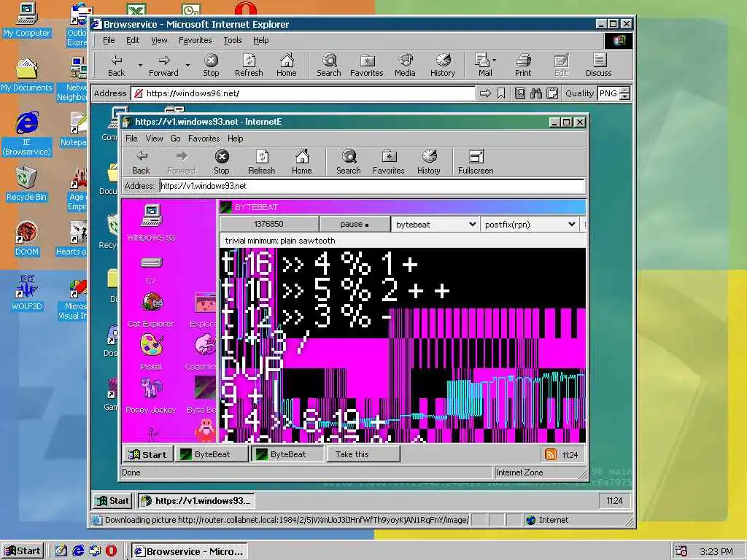Decrease Quality with the down stepper arrow

(625, 97)
